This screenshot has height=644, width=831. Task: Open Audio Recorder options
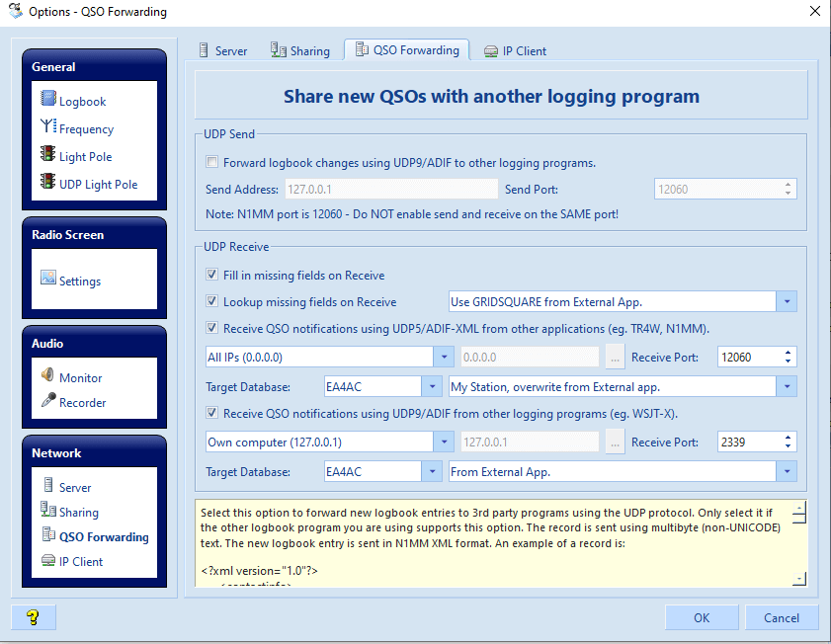[x=82, y=402]
